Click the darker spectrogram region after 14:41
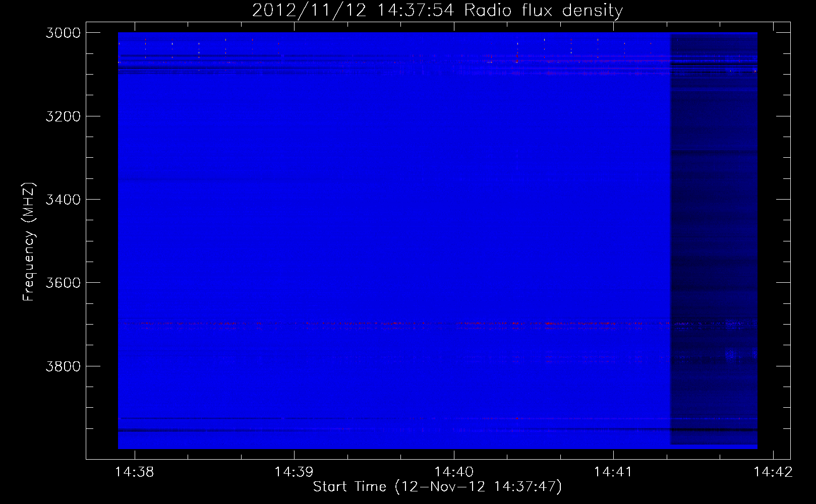Screen dimensions: 816x504 (714, 239)
